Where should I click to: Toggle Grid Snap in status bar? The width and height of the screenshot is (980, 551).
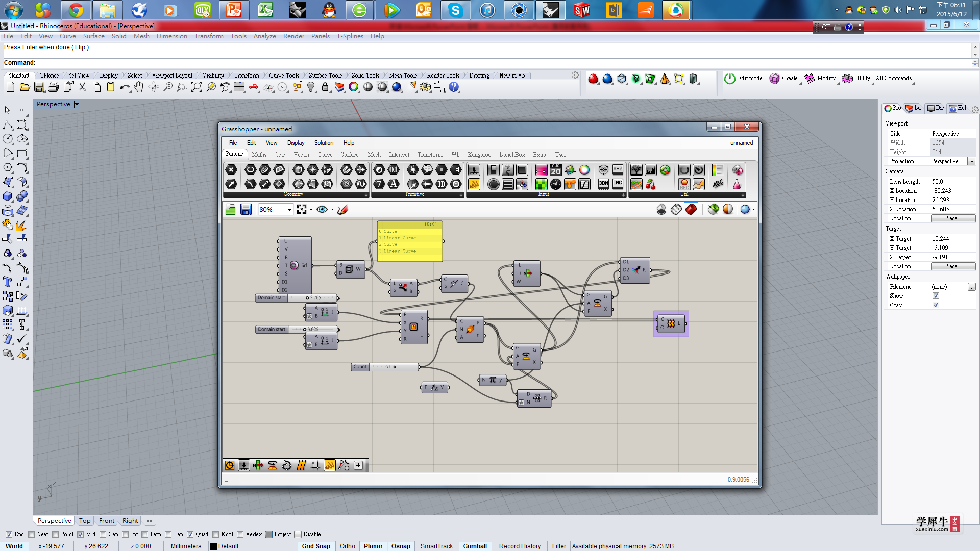click(316, 546)
